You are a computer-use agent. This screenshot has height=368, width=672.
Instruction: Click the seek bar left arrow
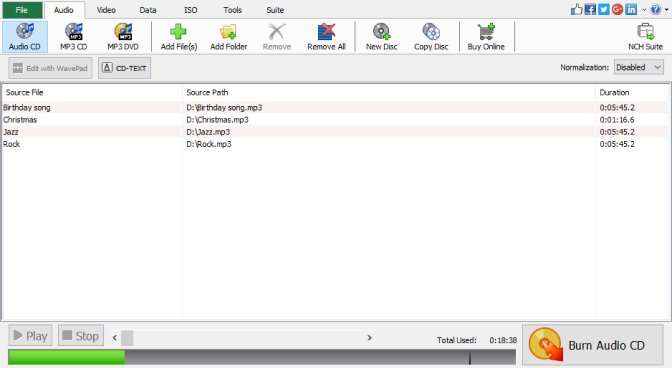click(x=115, y=338)
